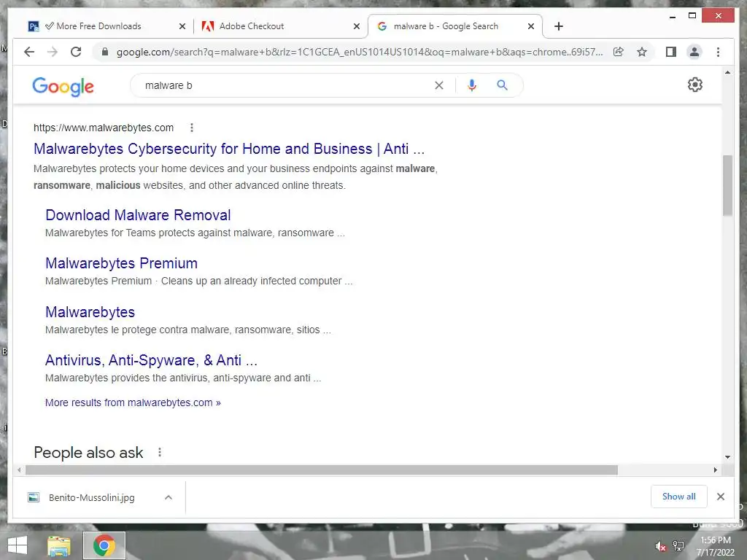View site info via padlock icon
747x560 pixels.
point(105,52)
